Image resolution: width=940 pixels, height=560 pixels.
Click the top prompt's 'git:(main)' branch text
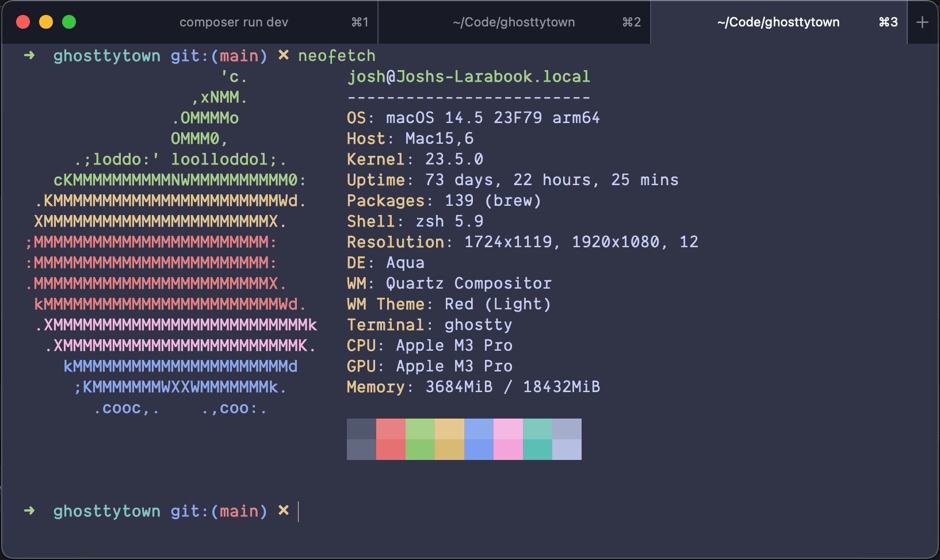(x=219, y=56)
